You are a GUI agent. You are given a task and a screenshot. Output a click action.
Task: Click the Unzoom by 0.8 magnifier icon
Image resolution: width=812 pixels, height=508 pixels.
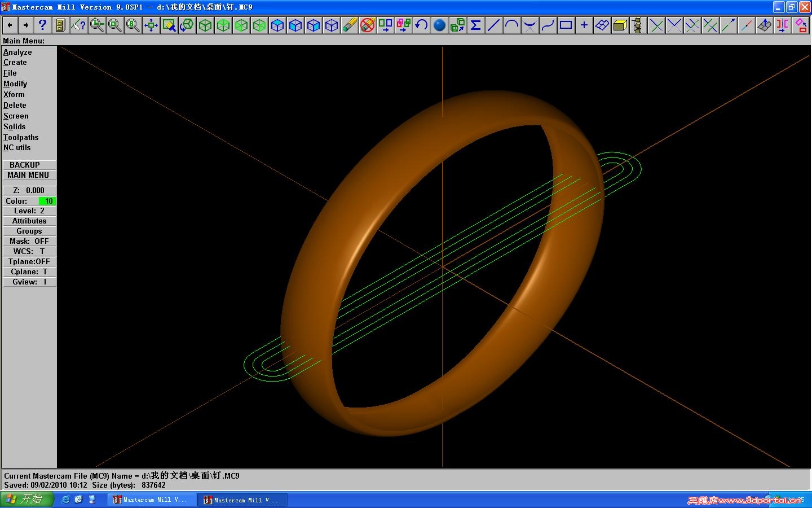coord(133,25)
